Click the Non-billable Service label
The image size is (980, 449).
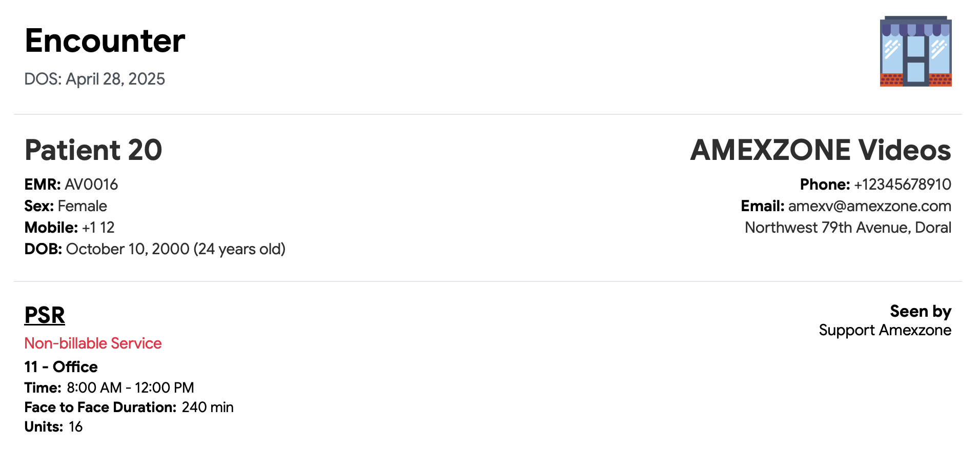pos(93,343)
